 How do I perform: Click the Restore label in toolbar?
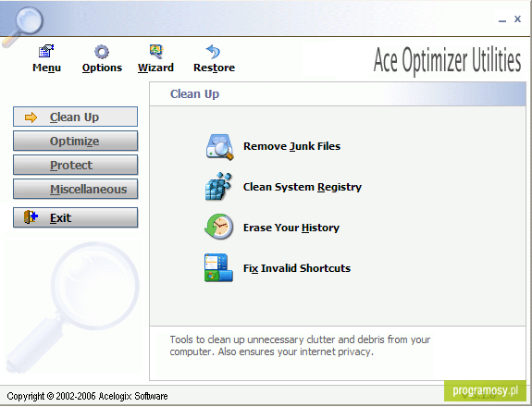214,68
